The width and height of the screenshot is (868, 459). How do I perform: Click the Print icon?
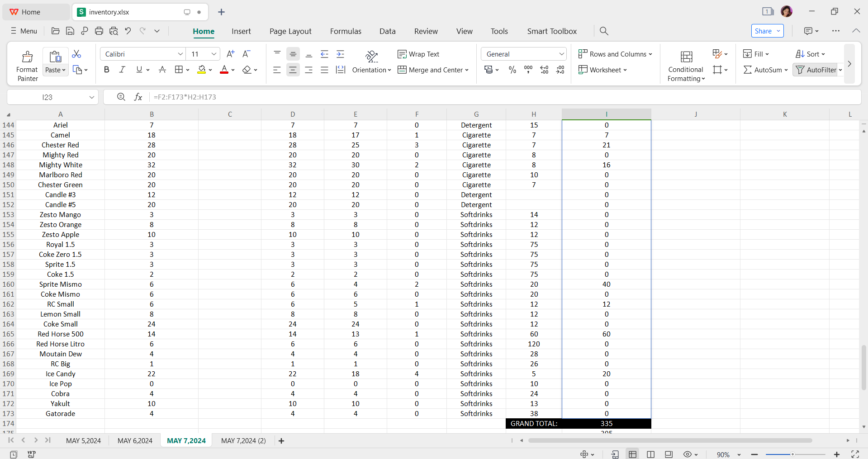click(99, 31)
